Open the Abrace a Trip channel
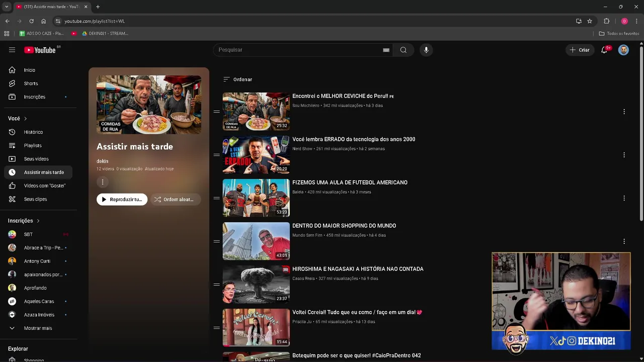The image size is (644, 362). click(39, 247)
